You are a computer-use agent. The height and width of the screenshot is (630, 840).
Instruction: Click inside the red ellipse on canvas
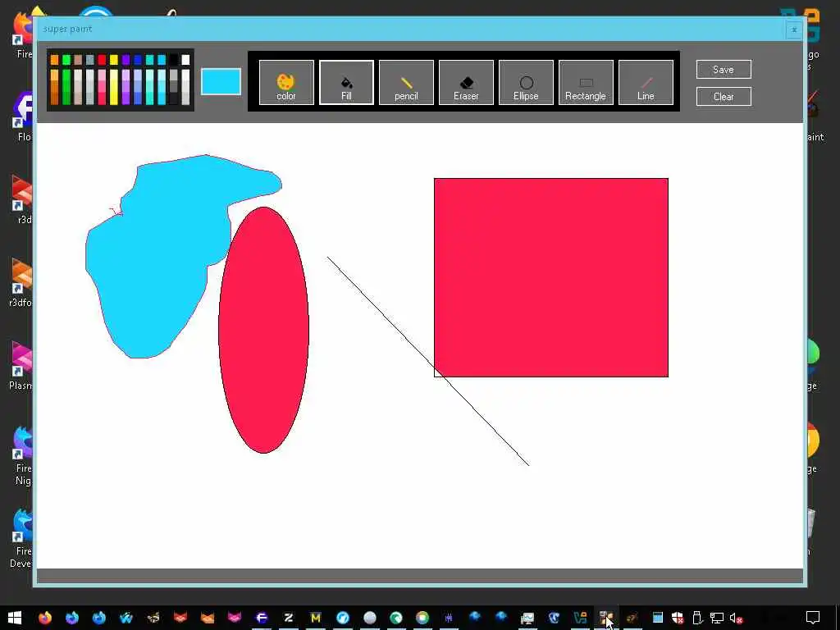point(263,330)
